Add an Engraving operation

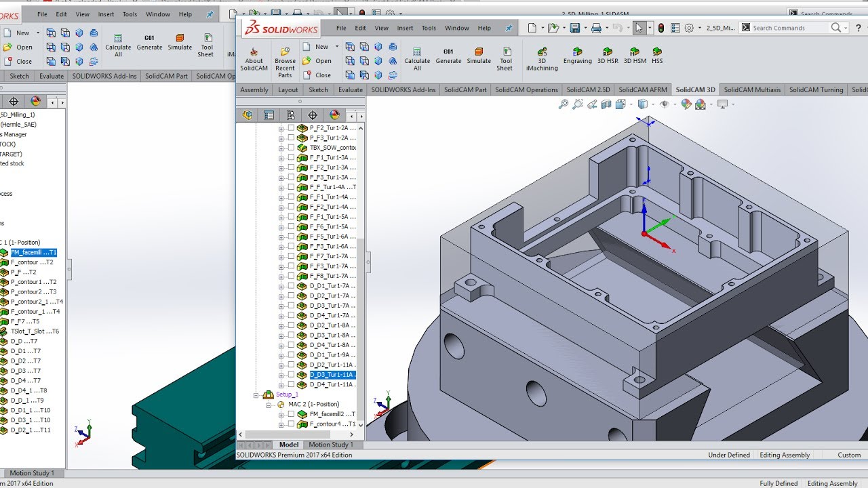click(x=578, y=56)
